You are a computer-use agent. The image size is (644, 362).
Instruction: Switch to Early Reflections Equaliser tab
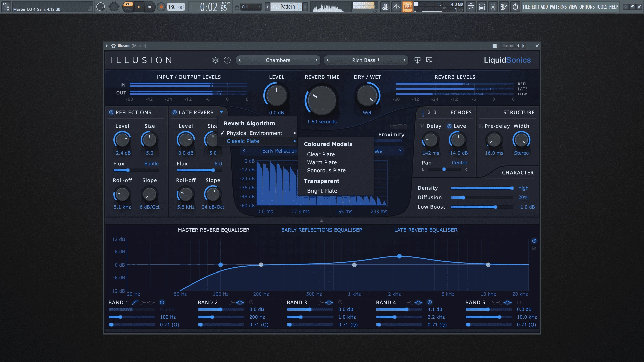click(x=322, y=230)
